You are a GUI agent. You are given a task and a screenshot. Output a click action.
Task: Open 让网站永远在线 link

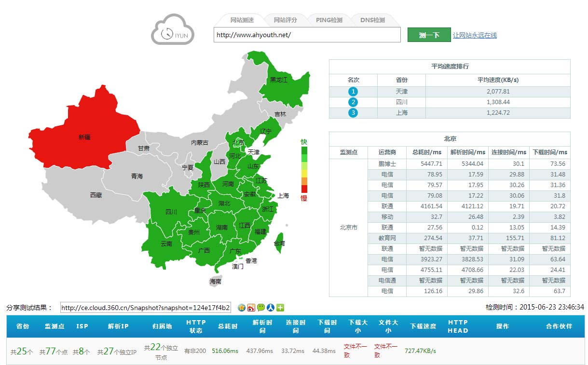click(475, 35)
